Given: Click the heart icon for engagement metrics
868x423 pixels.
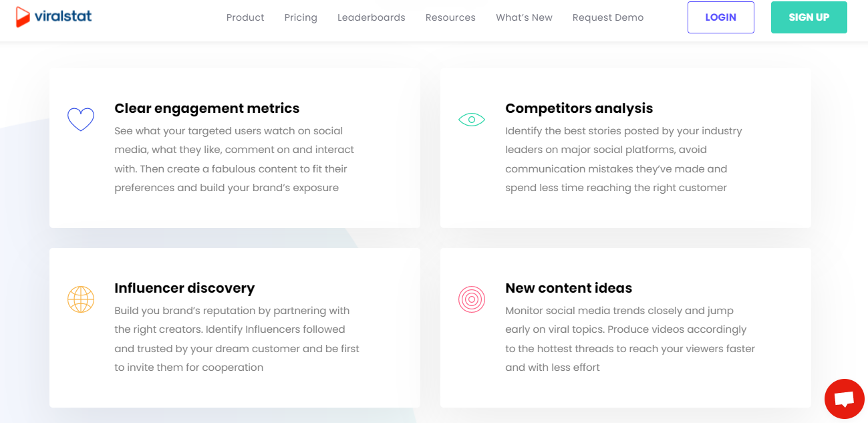Looking at the screenshot, I should point(81,120).
